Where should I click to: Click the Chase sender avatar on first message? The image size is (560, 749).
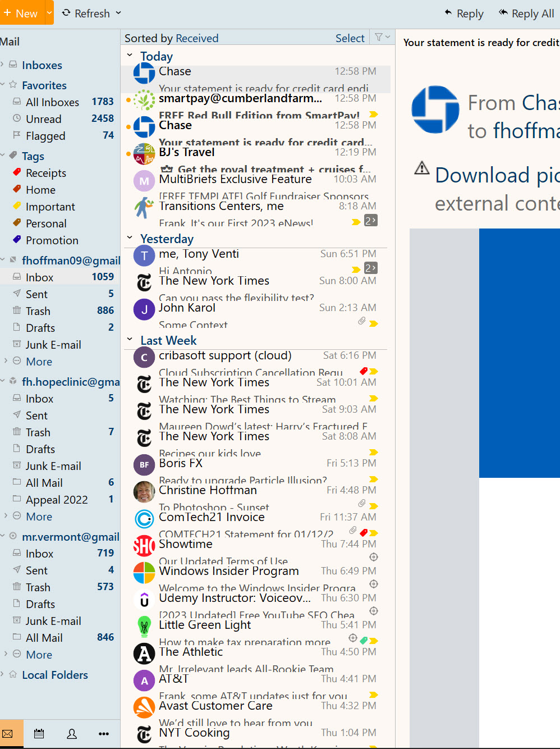click(144, 74)
